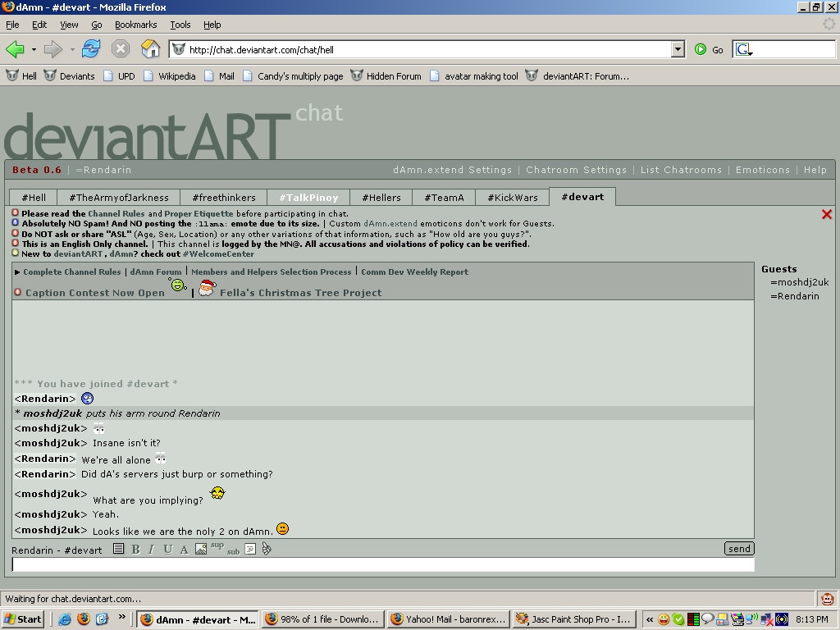Screen dimensions: 840x630
Task: Launch Firefox from Quick Launch
Action: (x=84, y=619)
